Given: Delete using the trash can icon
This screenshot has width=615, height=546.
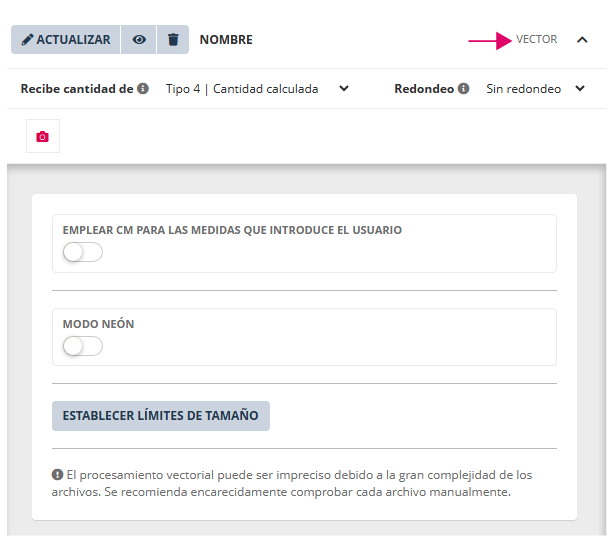Looking at the screenshot, I should coord(173,40).
